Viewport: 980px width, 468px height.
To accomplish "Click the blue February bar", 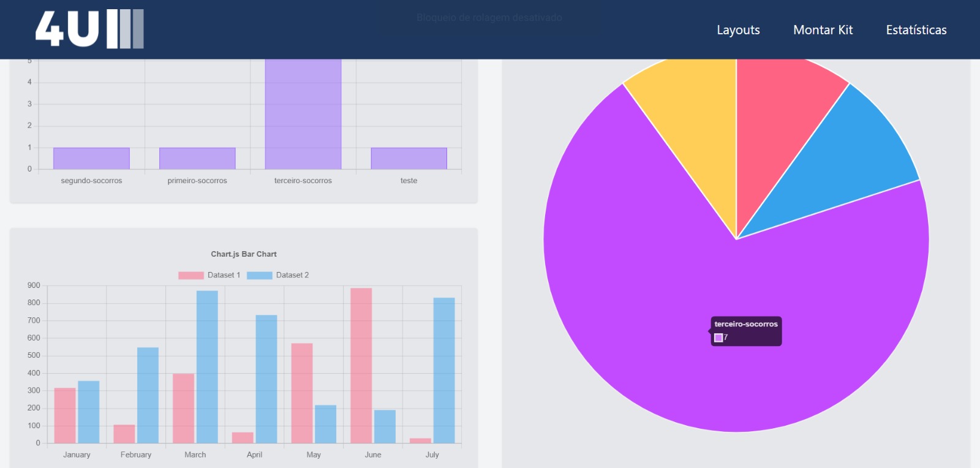I will coord(148,395).
